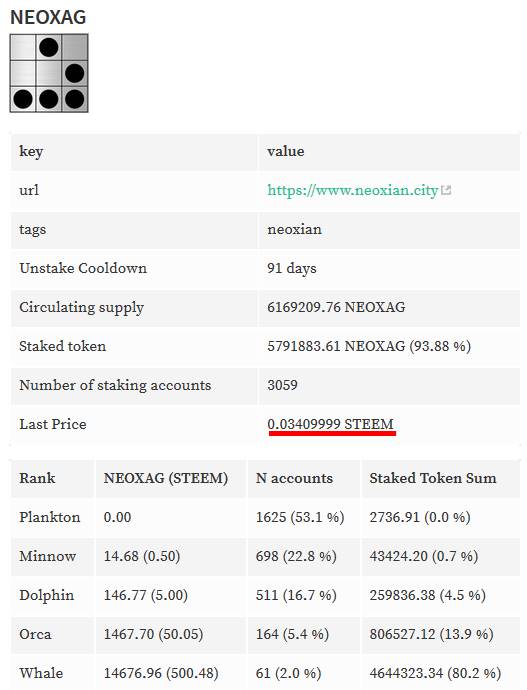Open the https://www.neoxian.city link
The height and width of the screenshot is (690, 527).
click(x=353, y=191)
